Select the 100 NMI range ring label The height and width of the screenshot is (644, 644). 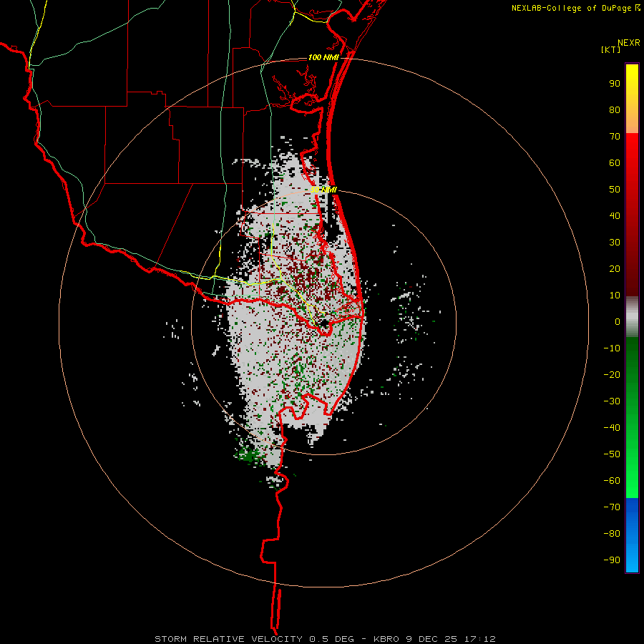pos(323,57)
